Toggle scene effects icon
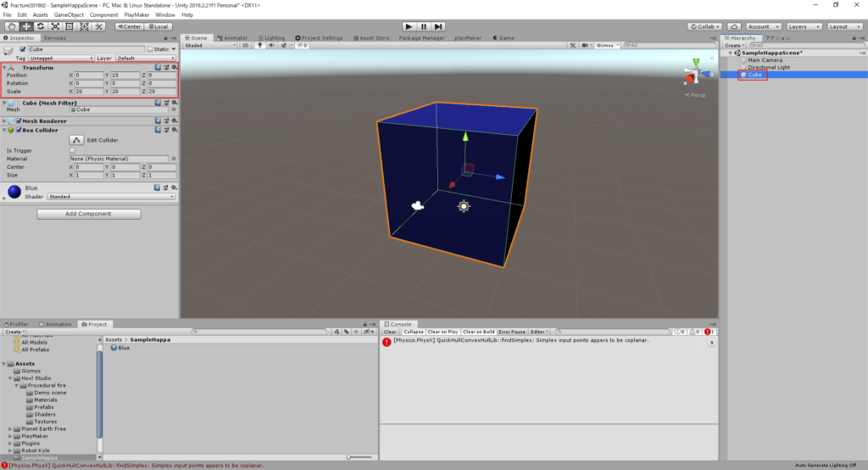Screen dimensions: 868x470 point(284,46)
